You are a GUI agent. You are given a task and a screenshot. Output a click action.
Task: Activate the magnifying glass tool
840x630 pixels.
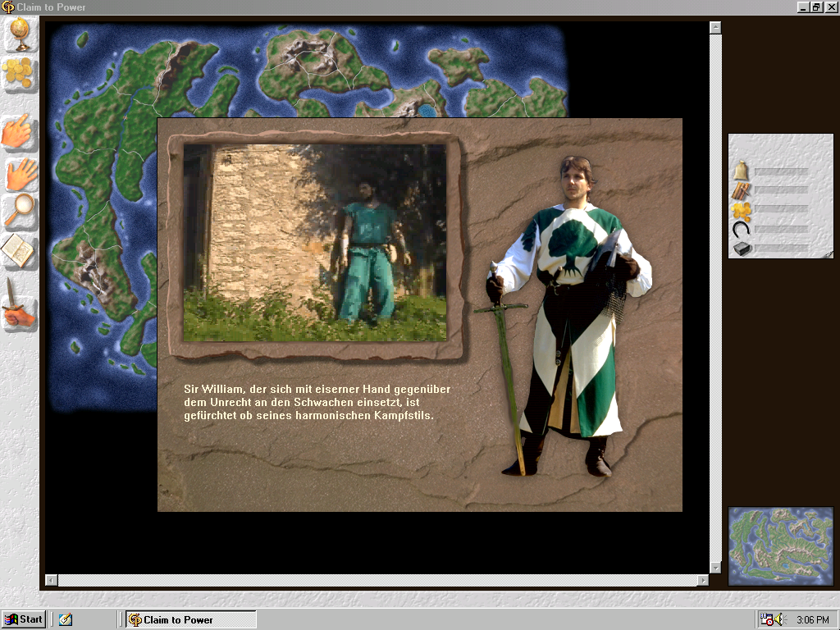coord(20,211)
